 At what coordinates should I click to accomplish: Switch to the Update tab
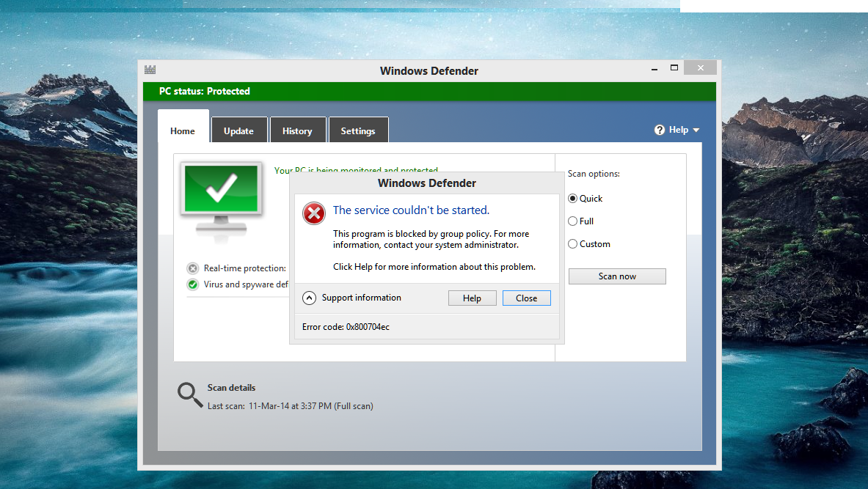point(238,131)
